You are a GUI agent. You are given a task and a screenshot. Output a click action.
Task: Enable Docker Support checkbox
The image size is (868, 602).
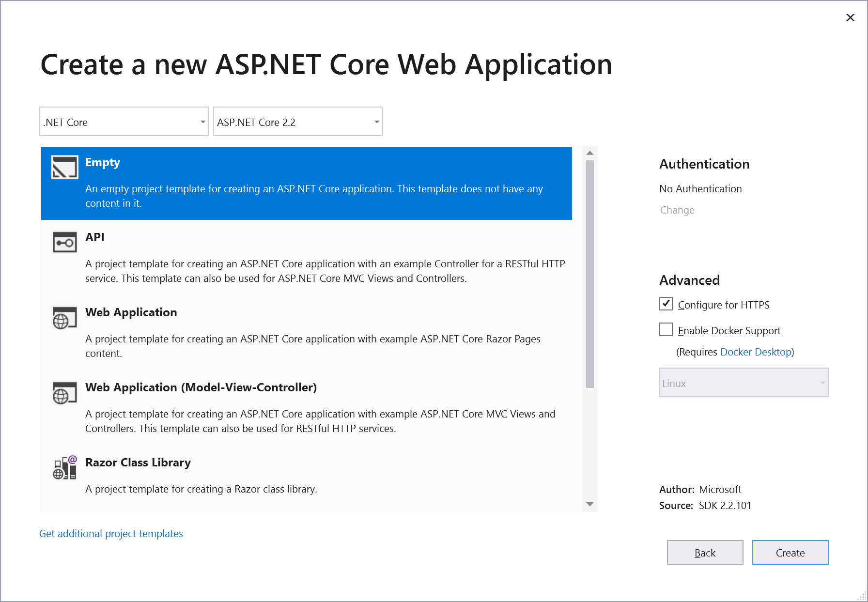pyautogui.click(x=666, y=329)
